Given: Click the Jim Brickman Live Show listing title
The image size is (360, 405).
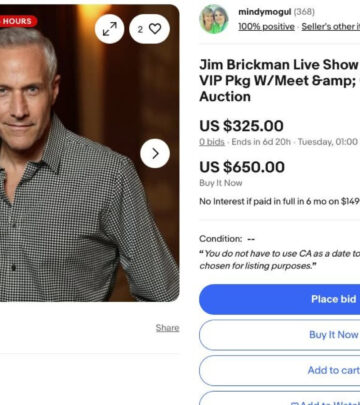Looking at the screenshot, I should coord(279,81).
